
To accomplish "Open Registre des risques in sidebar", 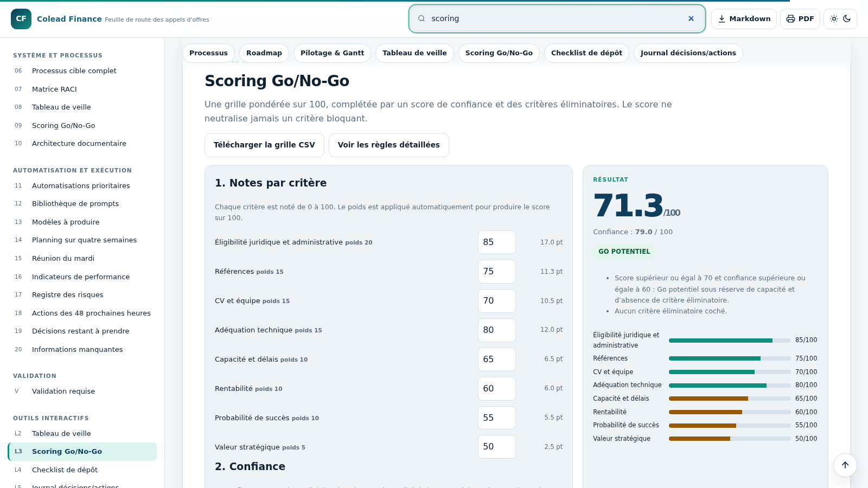I will 82,295.
